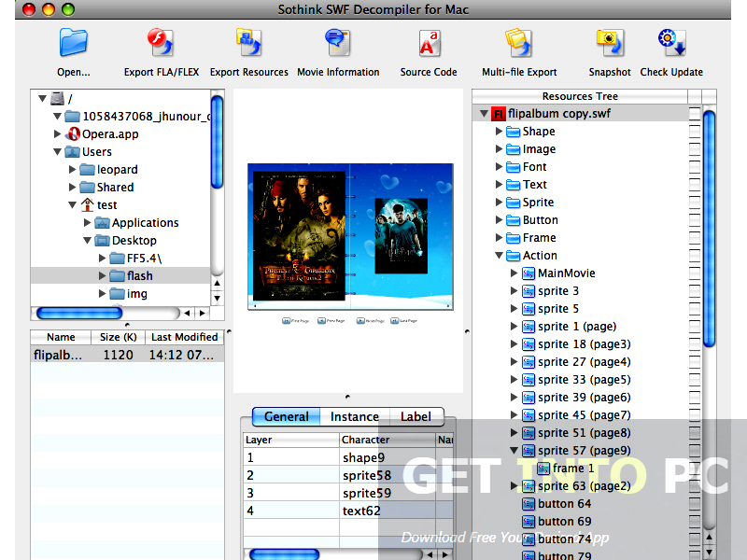Switch to the Label tab

pyautogui.click(x=416, y=416)
